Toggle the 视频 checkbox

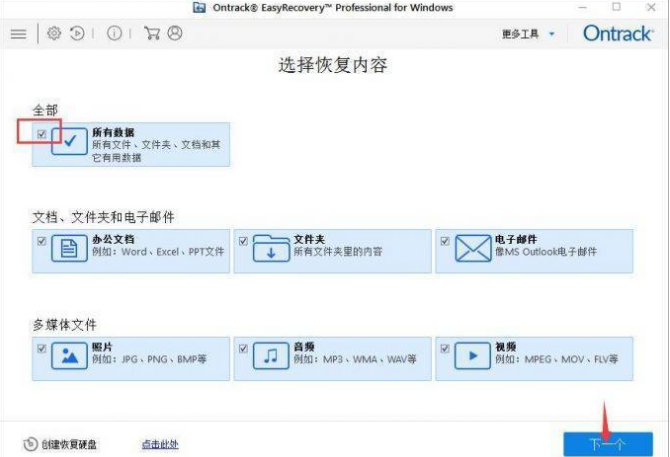coord(445,349)
